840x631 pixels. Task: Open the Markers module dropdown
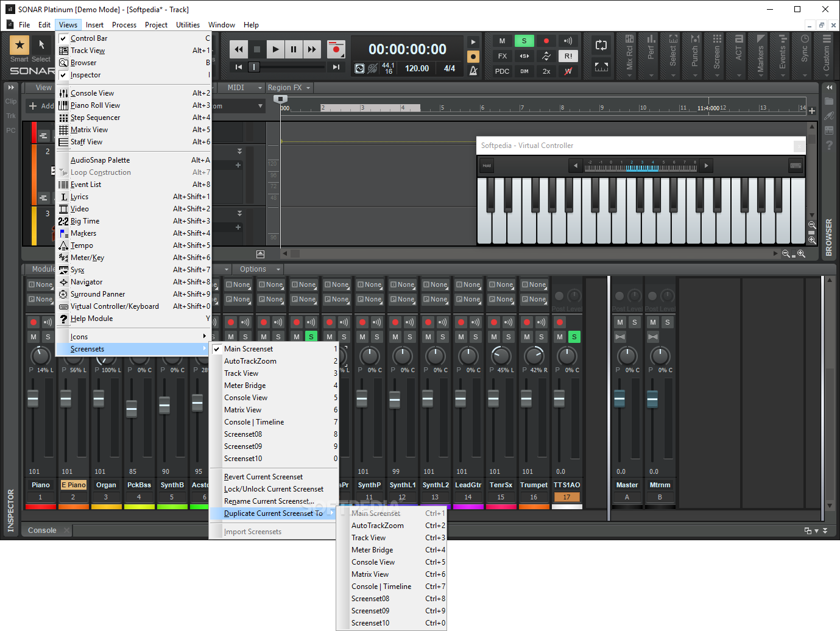760,76
